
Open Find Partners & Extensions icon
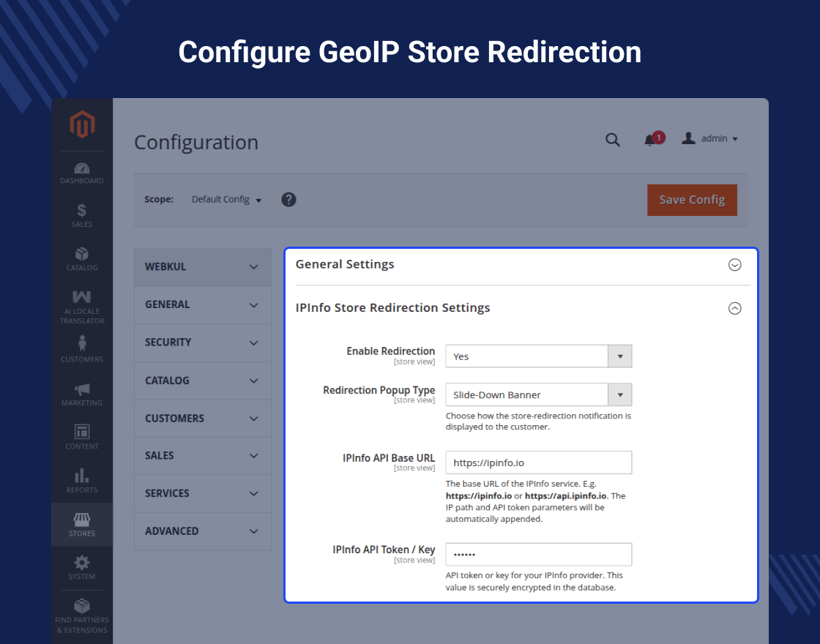tap(81, 617)
